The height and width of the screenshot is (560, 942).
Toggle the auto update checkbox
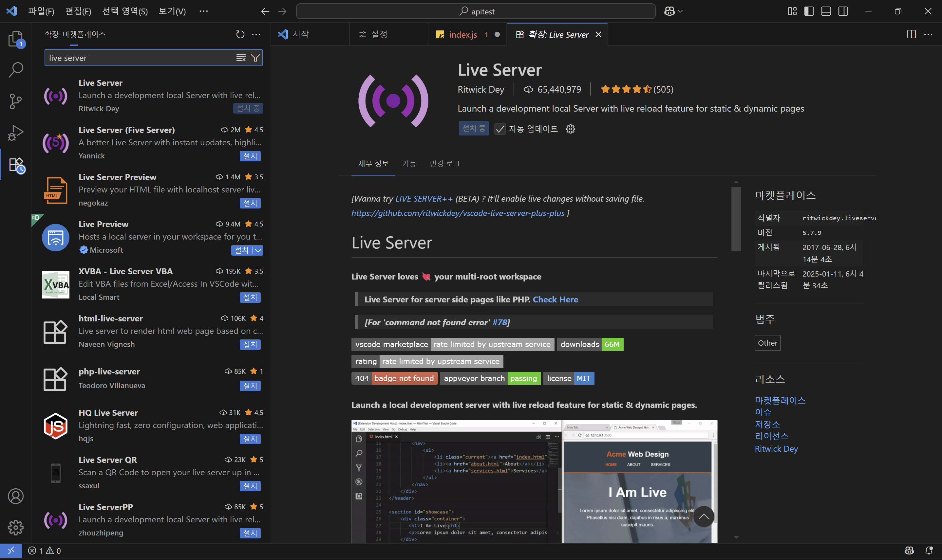500,129
